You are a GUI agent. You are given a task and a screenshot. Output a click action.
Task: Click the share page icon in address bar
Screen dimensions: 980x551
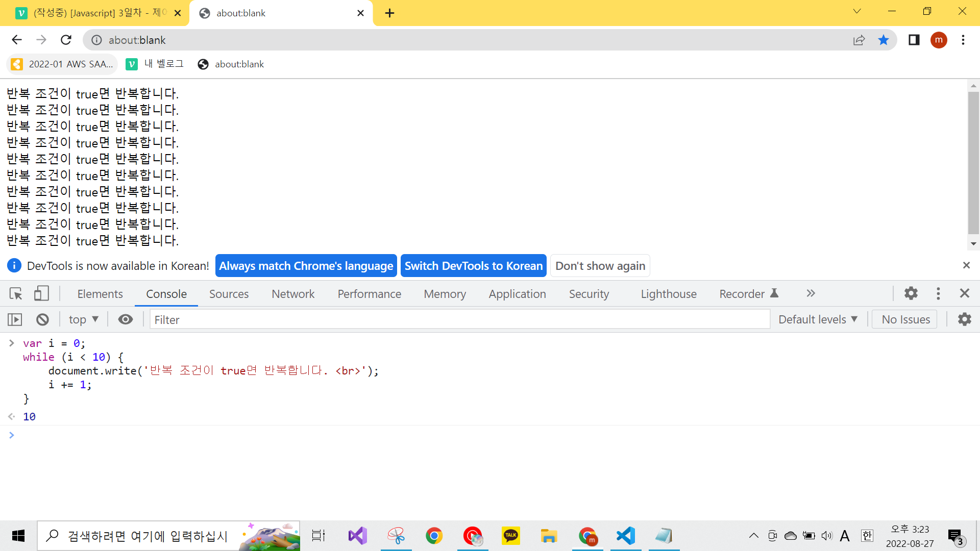pyautogui.click(x=859, y=40)
